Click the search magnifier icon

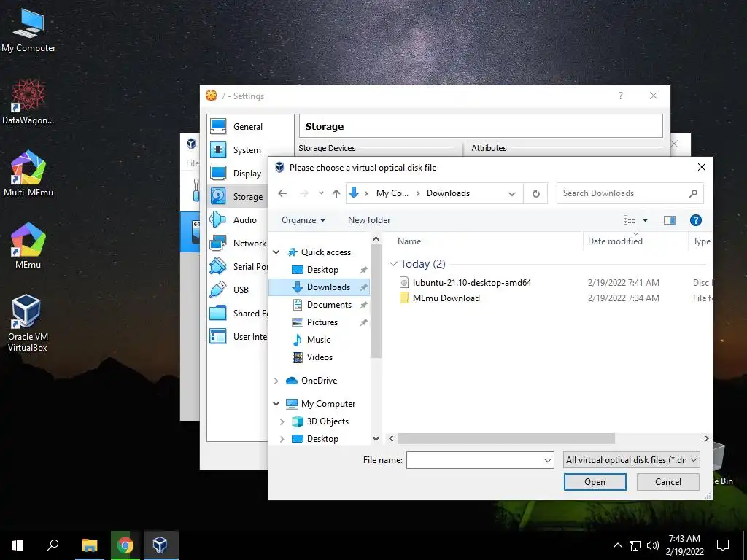[693, 193]
